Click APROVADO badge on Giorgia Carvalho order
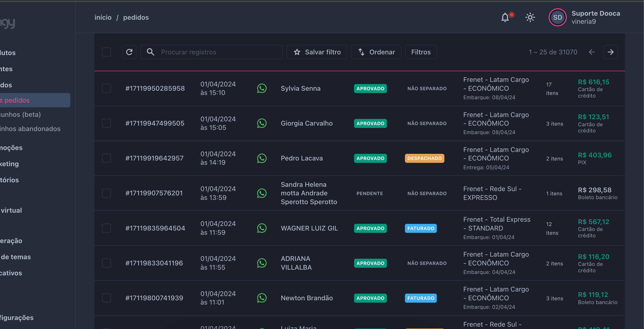The image size is (644, 329). (370, 123)
